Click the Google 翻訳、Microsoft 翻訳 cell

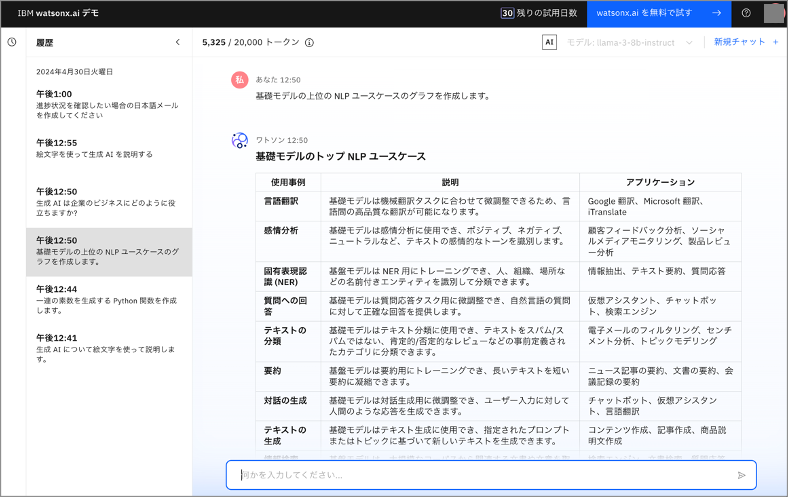pos(660,206)
